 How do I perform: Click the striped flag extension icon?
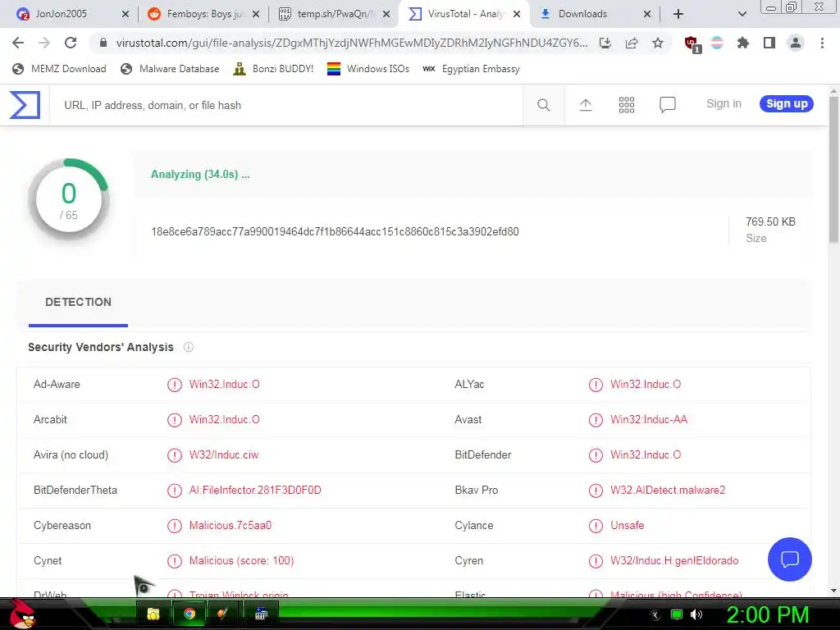(x=717, y=43)
